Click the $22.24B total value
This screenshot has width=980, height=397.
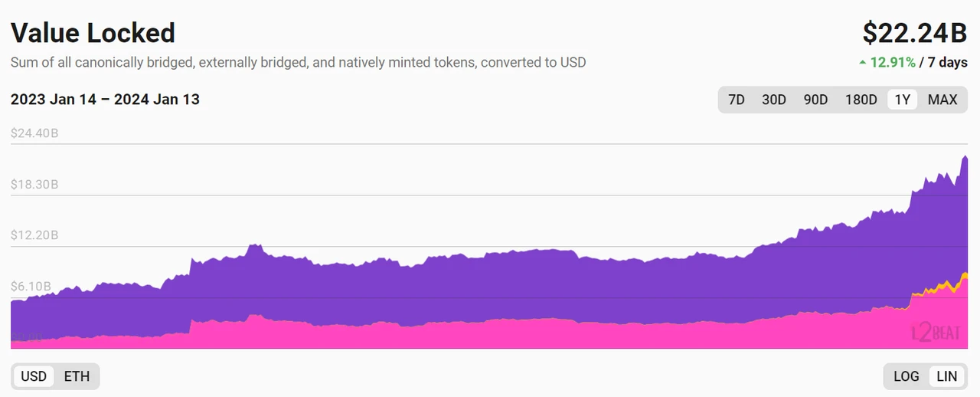pyautogui.click(x=915, y=33)
